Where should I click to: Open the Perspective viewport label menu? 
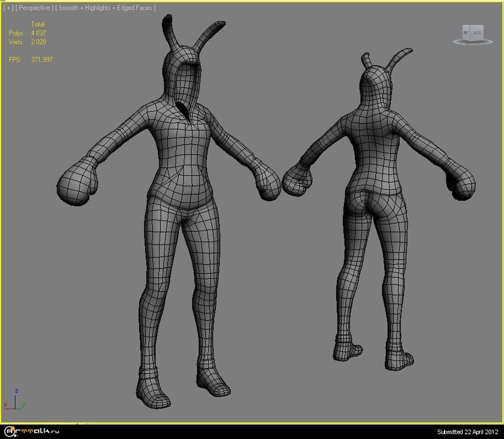(x=34, y=8)
